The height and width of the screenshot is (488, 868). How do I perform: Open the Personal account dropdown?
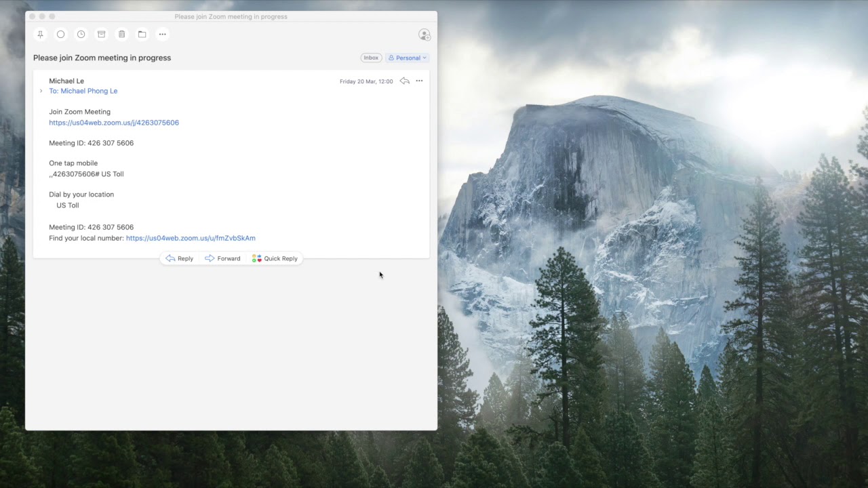(x=408, y=58)
